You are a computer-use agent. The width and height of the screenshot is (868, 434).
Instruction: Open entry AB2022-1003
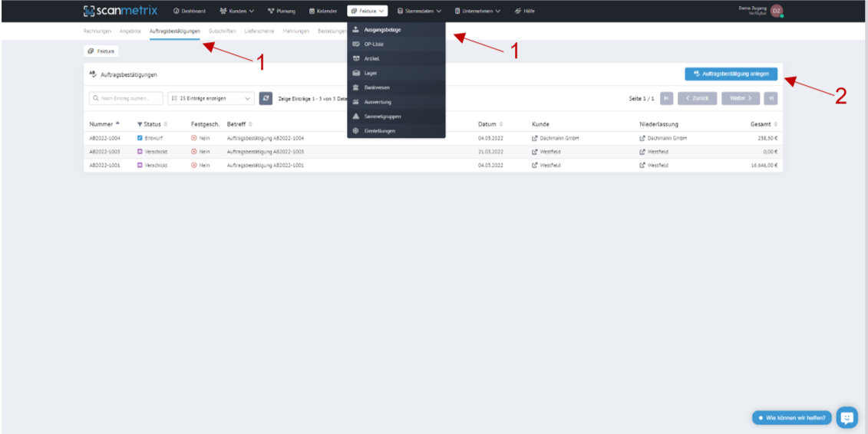coord(104,152)
